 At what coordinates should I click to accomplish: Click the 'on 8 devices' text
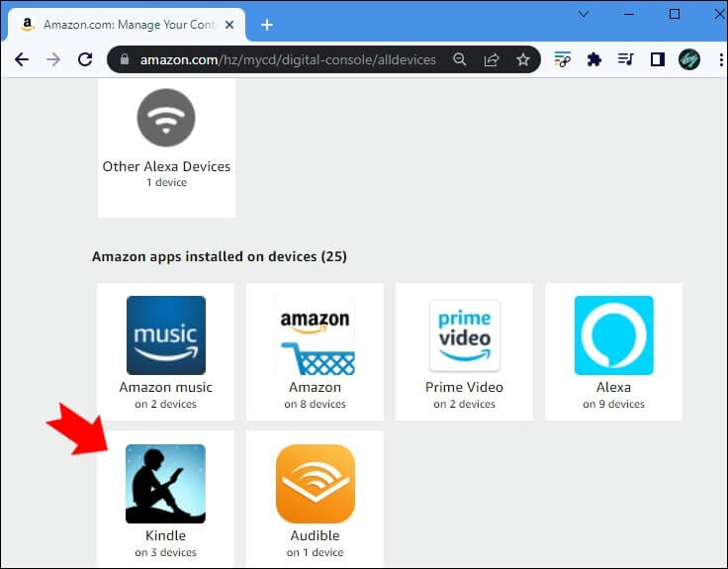tap(316, 404)
